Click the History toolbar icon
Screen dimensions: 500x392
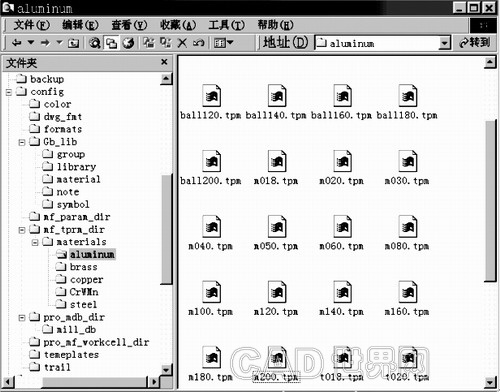[128, 43]
